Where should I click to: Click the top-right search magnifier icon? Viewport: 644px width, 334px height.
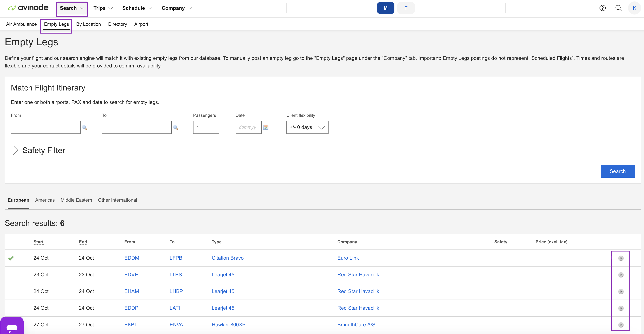618,8
